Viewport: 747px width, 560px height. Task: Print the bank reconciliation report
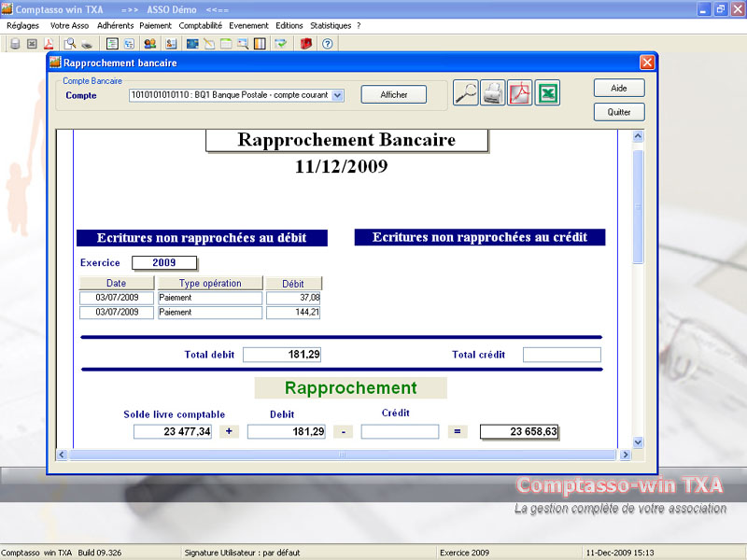[493, 93]
